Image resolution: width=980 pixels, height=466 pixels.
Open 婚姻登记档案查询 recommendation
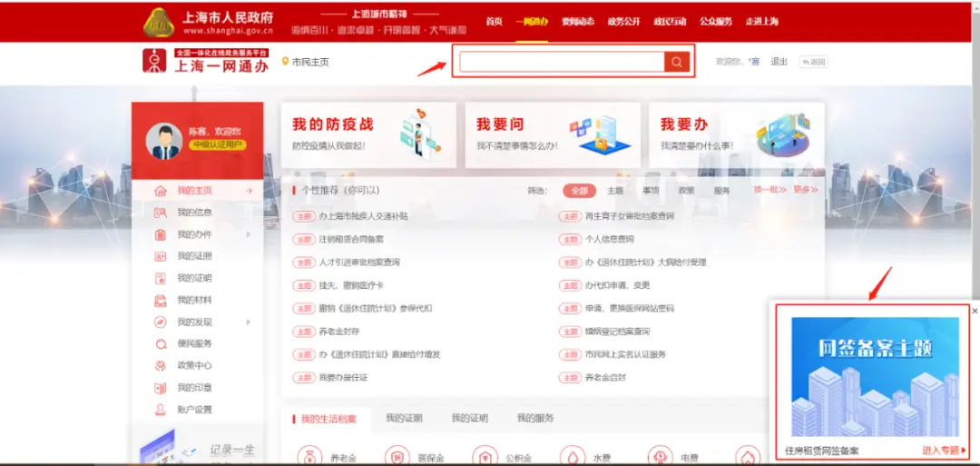click(x=618, y=332)
